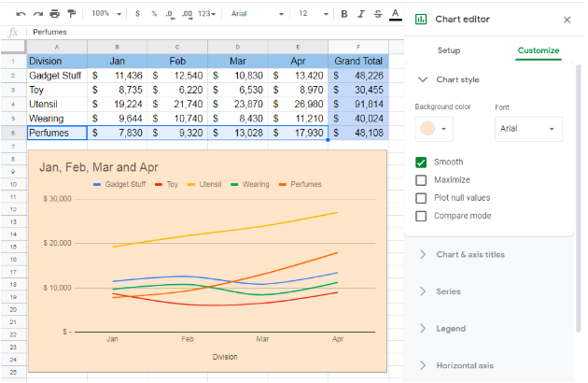This screenshot has width=588, height=383.
Task: Click the Redo arrow icon
Action: (38, 14)
